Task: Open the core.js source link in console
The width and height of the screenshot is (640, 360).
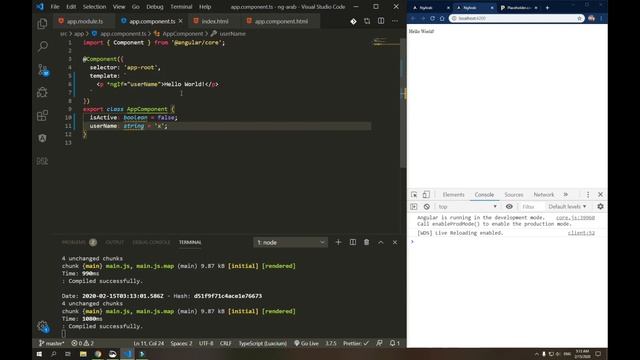Action: tap(575, 218)
